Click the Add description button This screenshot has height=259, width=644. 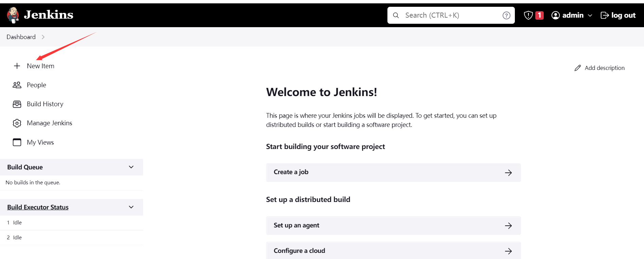point(599,68)
